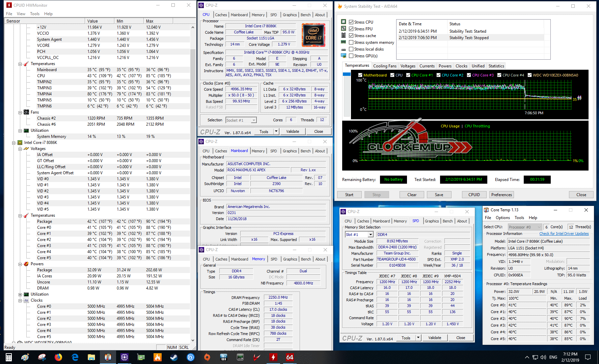
Task: Launch Steam from the taskbar
Action: tap(174, 357)
